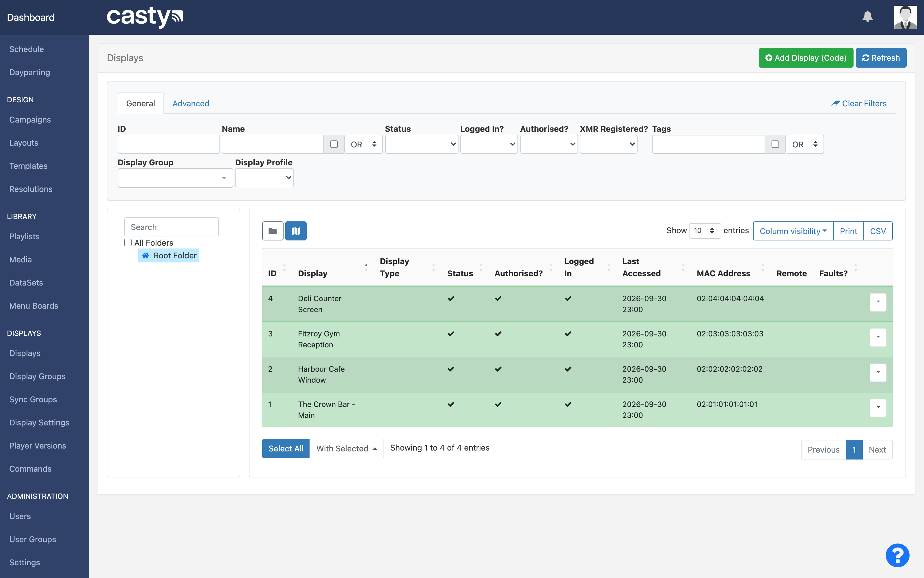
Task: Open the Column visibility menu
Action: pos(793,231)
